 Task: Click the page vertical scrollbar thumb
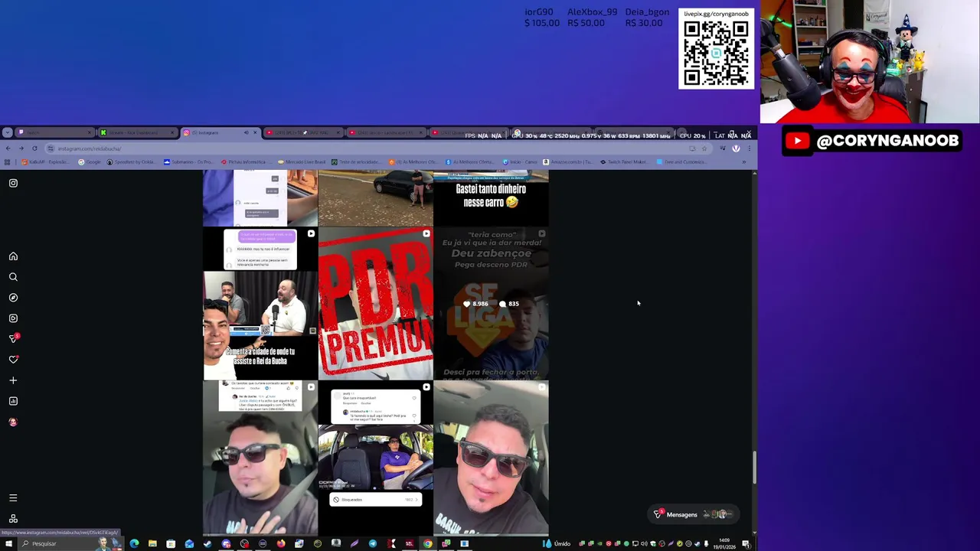click(x=754, y=468)
